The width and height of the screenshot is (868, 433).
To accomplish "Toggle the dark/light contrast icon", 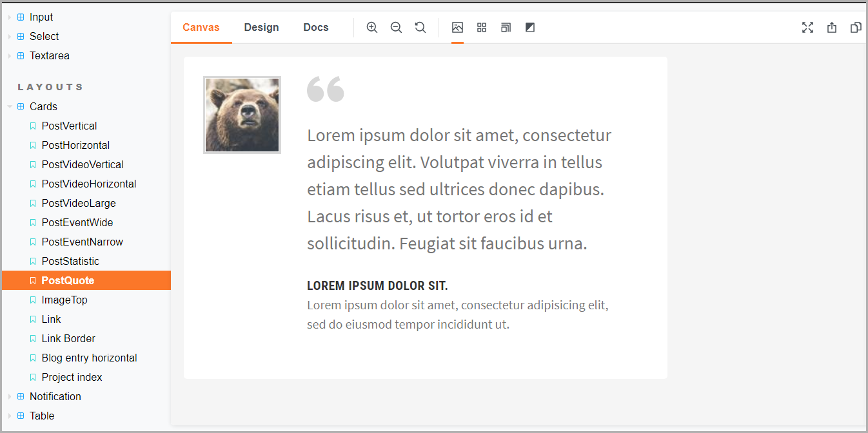I will click(530, 28).
